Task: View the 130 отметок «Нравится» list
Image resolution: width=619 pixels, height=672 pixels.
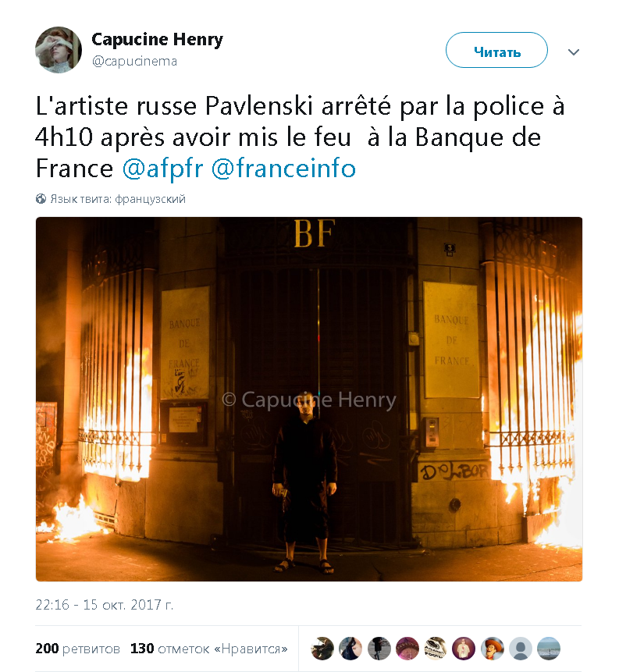Action: click(208, 649)
